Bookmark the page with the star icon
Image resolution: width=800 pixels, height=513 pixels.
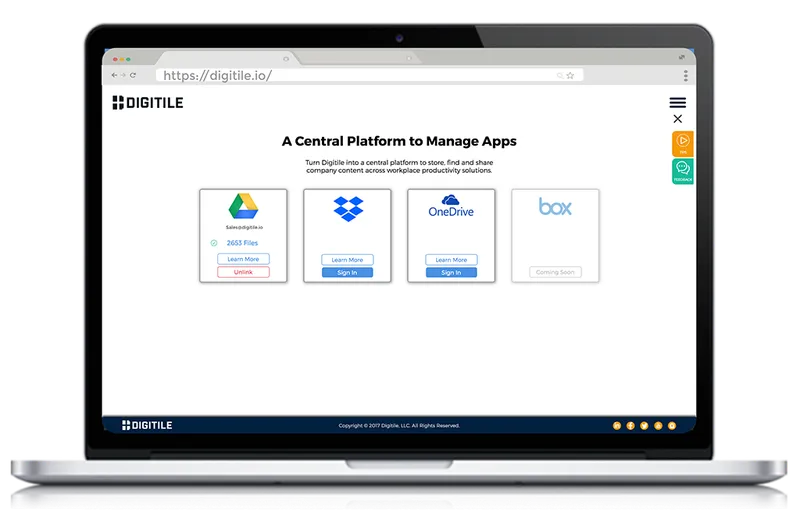(x=570, y=76)
